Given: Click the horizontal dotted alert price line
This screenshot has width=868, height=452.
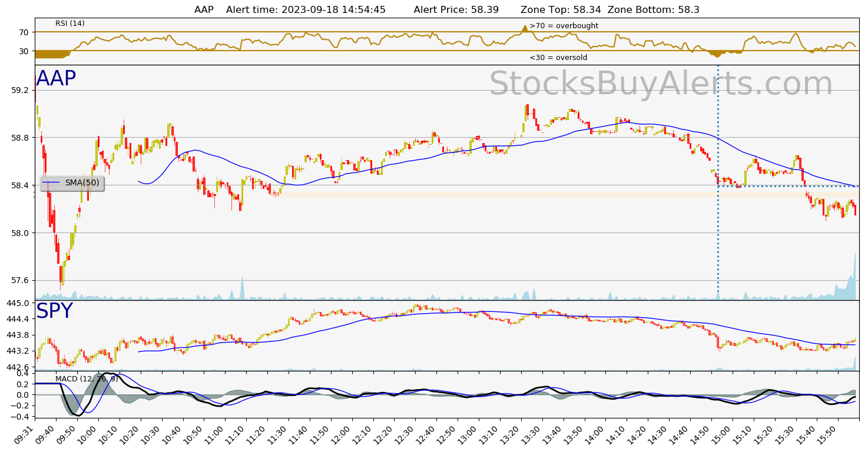Looking at the screenshot, I should [x=788, y=186].
